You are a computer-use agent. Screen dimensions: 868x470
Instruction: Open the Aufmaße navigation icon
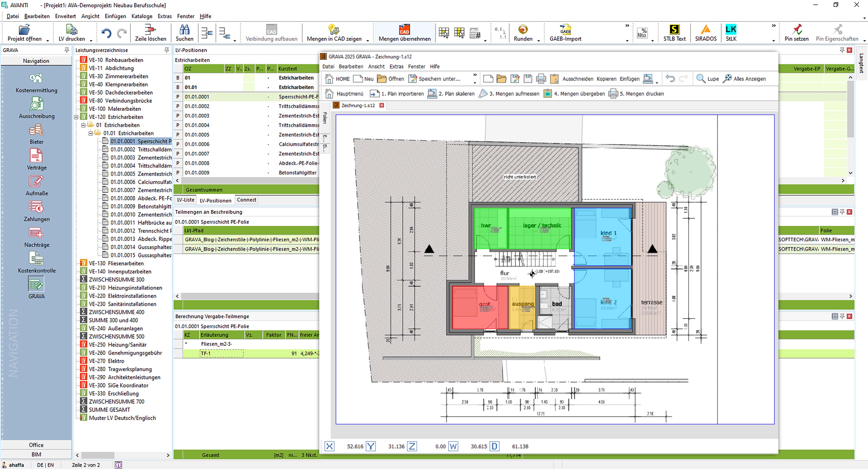36,182
